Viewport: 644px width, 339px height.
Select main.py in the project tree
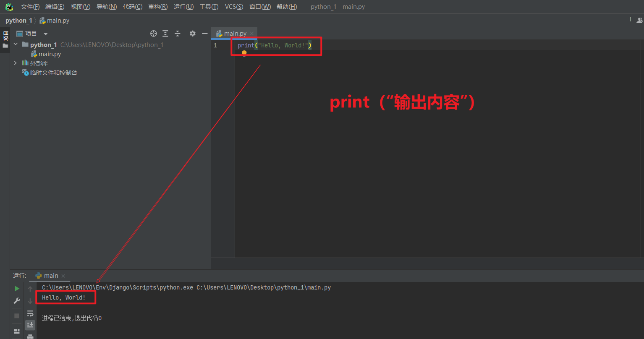[46, 54]
